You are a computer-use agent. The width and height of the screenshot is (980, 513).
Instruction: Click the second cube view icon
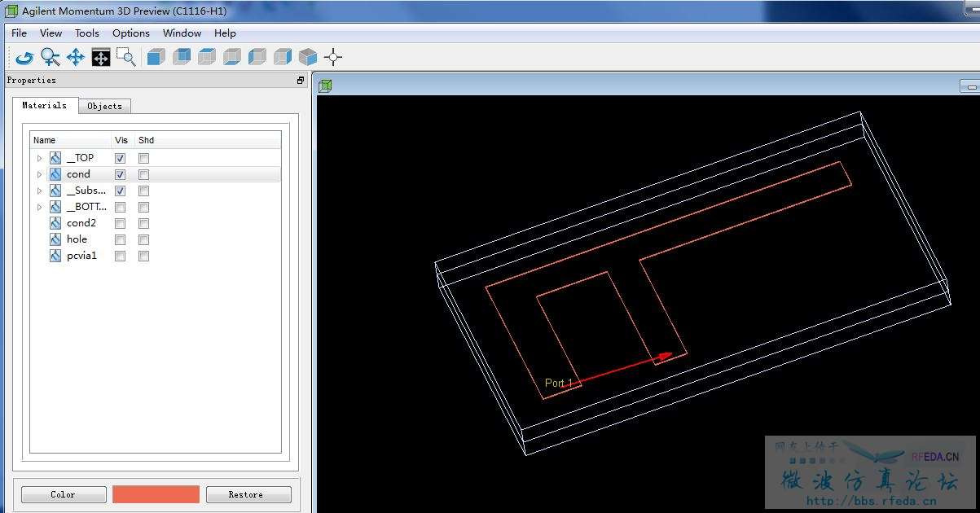pyautogui.click(x=182, y=57)
